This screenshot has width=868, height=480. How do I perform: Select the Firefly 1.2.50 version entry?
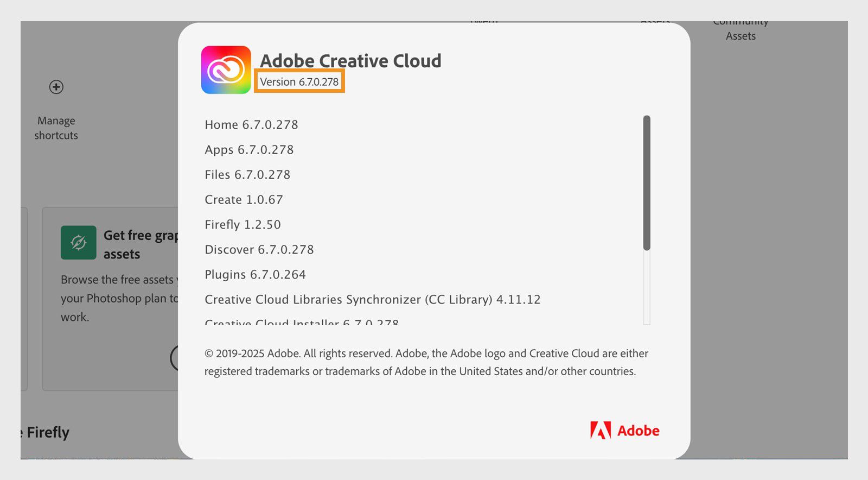click(242, 224)
